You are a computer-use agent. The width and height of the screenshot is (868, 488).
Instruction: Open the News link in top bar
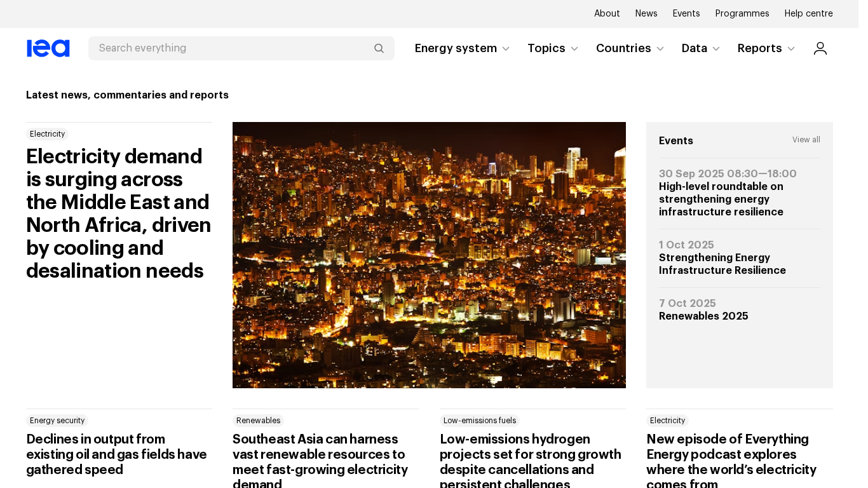pyautogui.click(x=646, y=13)
